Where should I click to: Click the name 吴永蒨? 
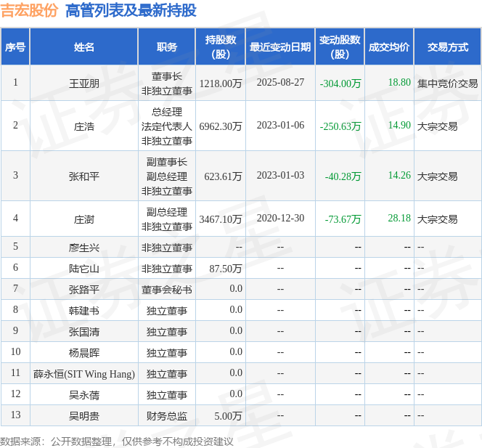pyautogui.click(x=84, y=395)
